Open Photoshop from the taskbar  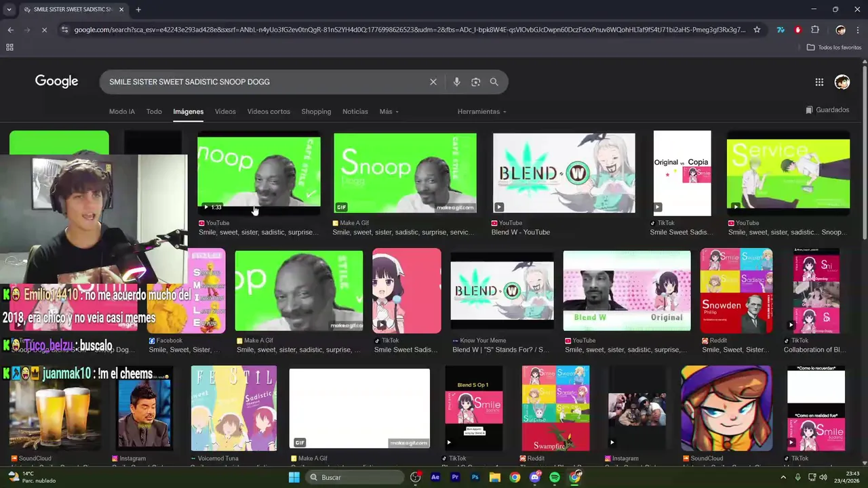point(475,477)
